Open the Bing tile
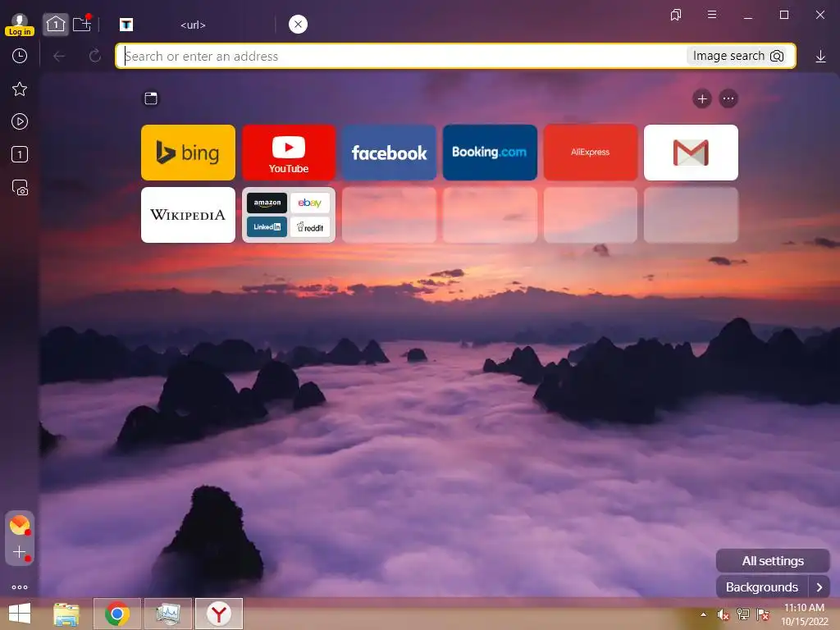This screenshot has width=840, height=630. click(188, 153)
